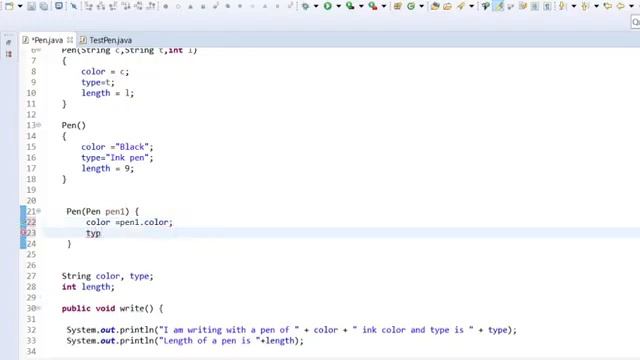640x360 pixels.
Task: Click line number 19 in the gutter
Action: [x=31, y=190]
